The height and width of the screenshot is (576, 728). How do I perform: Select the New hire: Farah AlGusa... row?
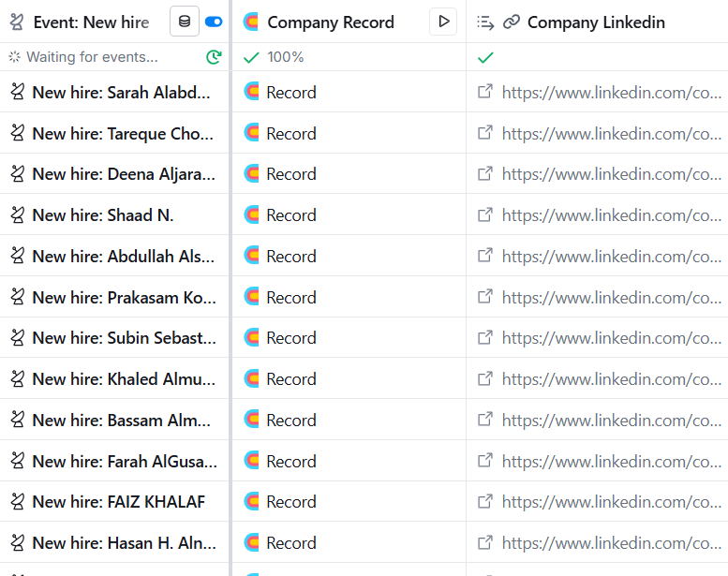114,461
